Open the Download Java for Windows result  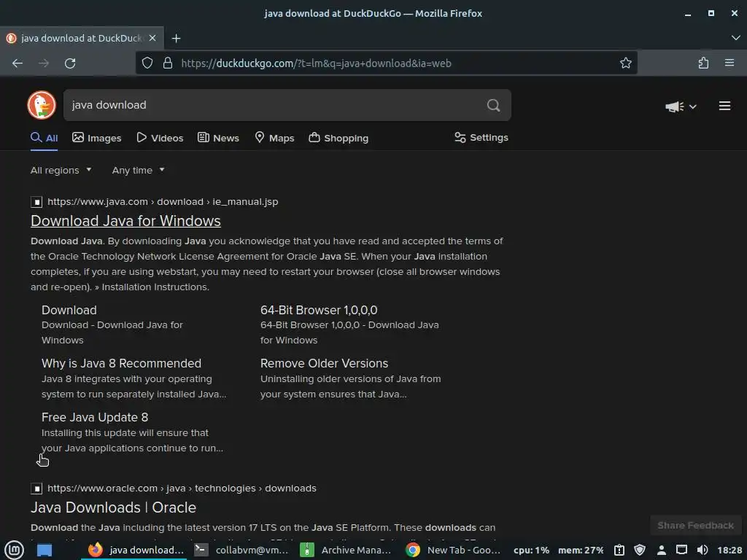coord(125,221)
